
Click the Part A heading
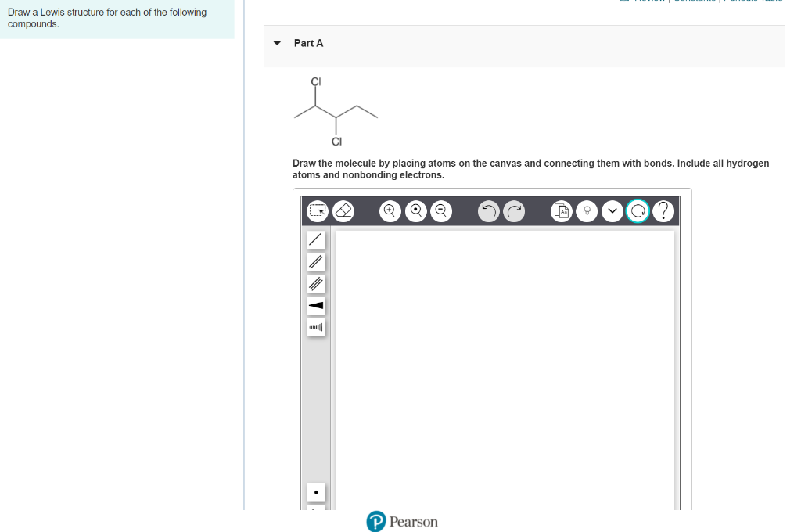(x=308, y=44)
